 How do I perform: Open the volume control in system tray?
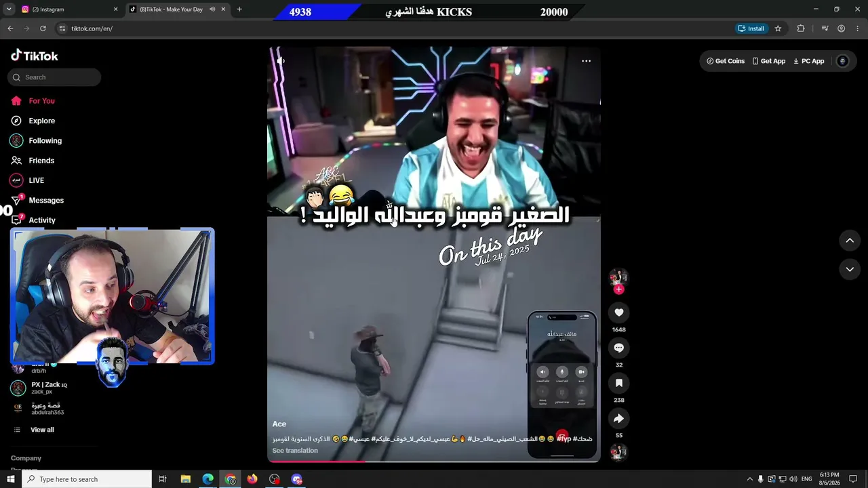793,479
